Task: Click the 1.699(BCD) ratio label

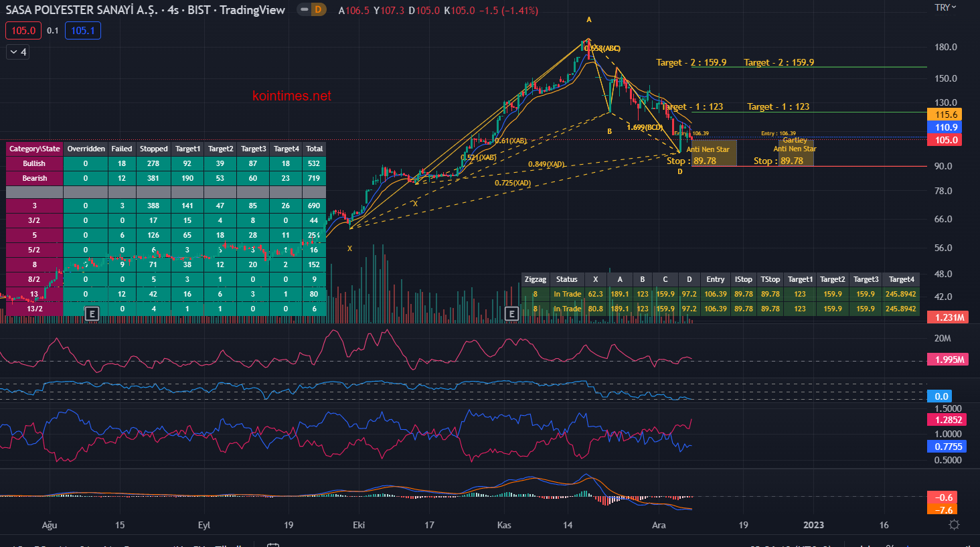Action: [x=645, y=127]
